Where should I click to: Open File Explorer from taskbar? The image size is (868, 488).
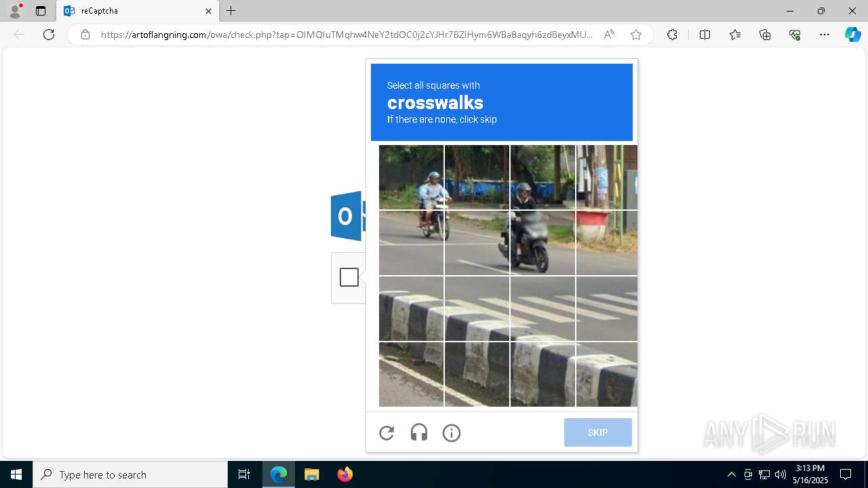click(x=311, y=474)
